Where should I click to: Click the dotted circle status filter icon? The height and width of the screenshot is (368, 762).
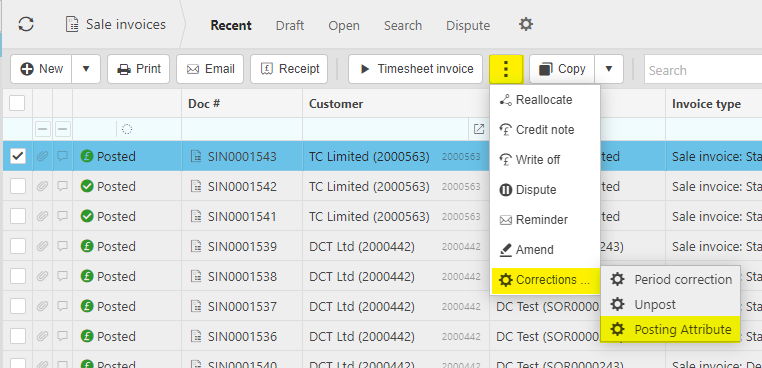127,129
